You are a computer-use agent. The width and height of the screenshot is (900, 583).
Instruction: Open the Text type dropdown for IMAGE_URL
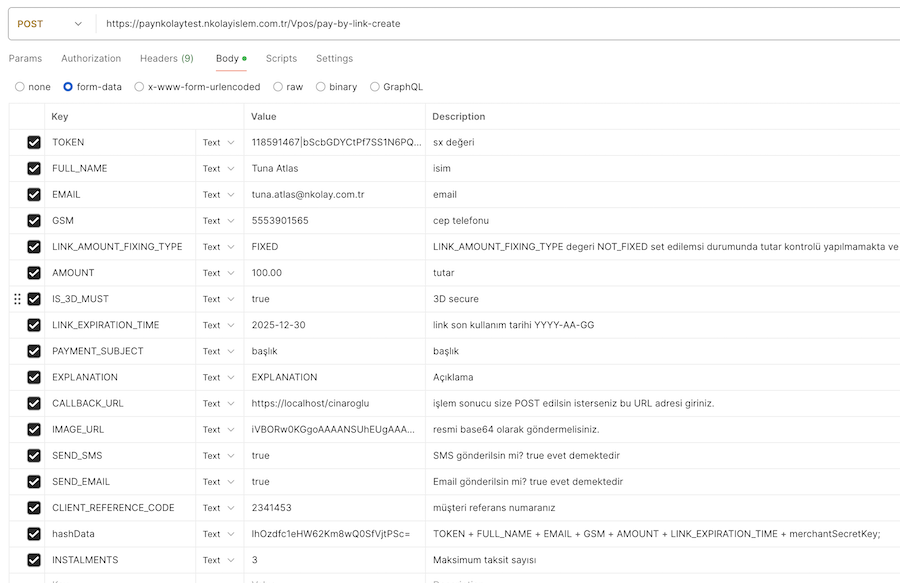[x=219, y=430]
